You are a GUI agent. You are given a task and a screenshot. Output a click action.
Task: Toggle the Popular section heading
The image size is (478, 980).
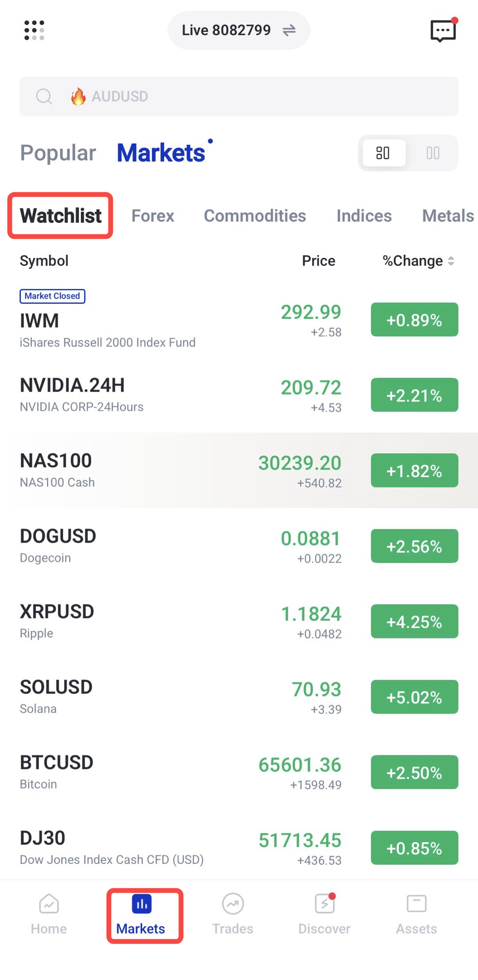tap(58, 153)
